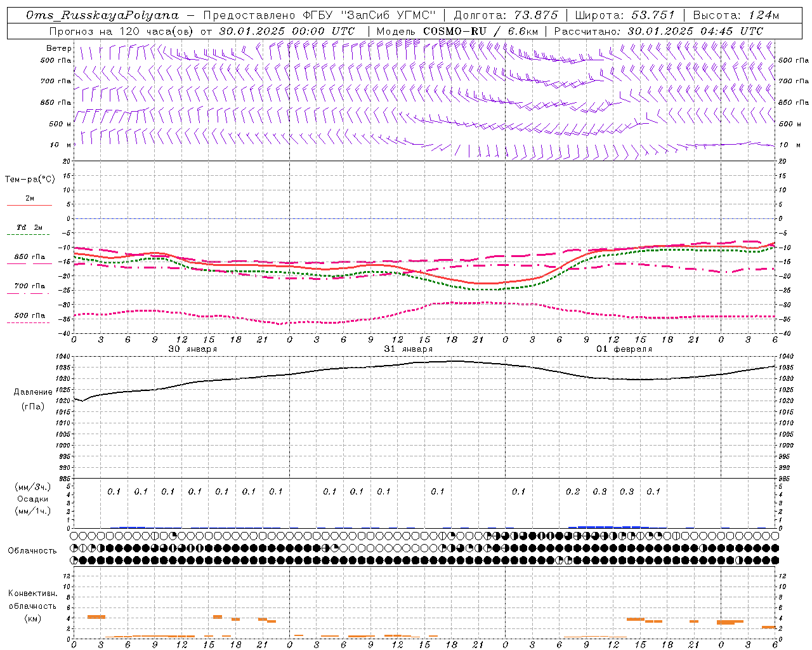Image resolution: width=812 pixels, height=650 pixels.
Task: Click the longitude value Долгота: 73.875
Action: (506, 15)
